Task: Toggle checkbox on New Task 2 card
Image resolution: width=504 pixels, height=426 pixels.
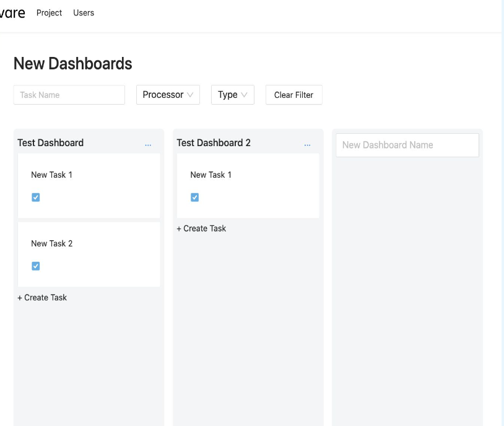Action: (35, 266)
